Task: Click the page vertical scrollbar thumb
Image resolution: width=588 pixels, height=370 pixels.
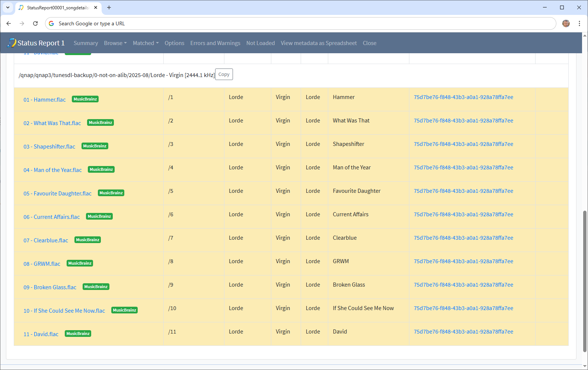Action: (585, 281)
